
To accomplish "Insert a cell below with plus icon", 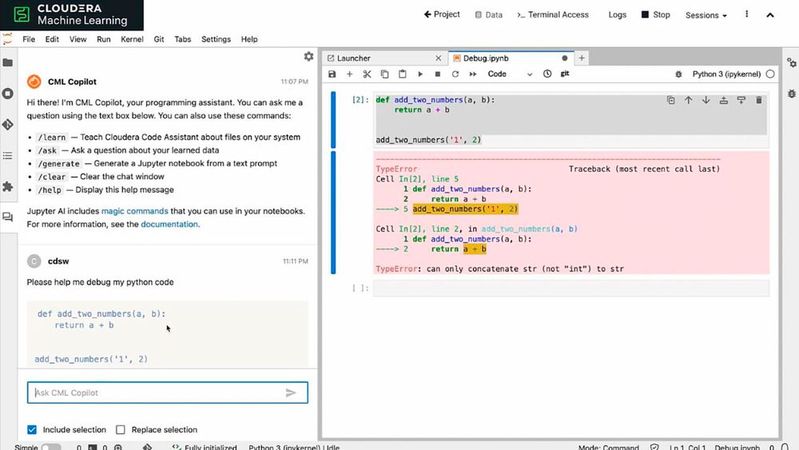I will pyautogui.click(x=350, y=74).
